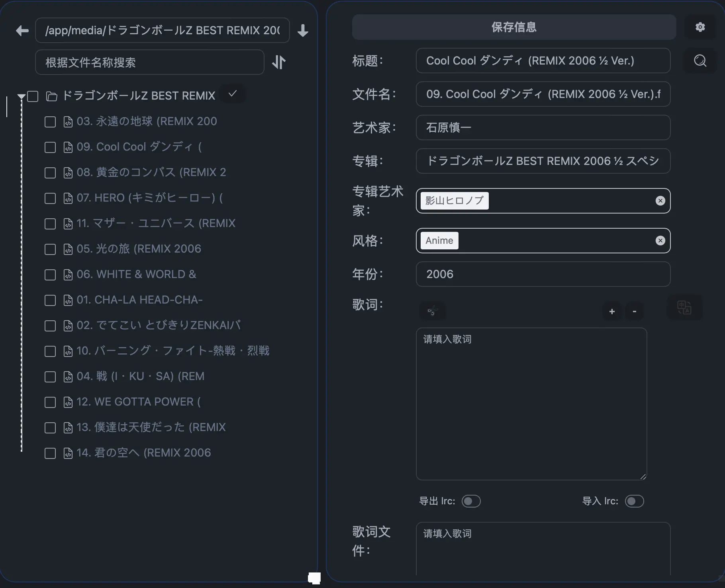Click the 根据文件名称搜索 search field
The width and height of the screenshot is (725, 588).
[x=149, y=62]
